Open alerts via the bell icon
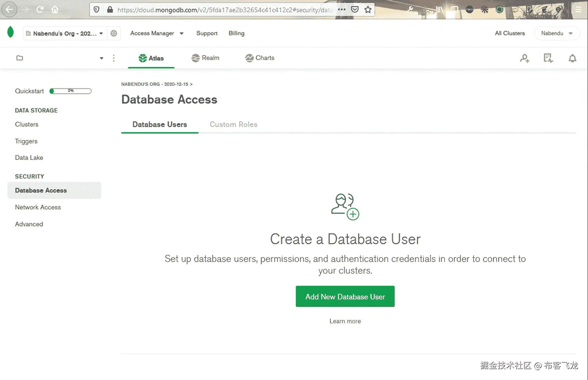 point(572,58)
